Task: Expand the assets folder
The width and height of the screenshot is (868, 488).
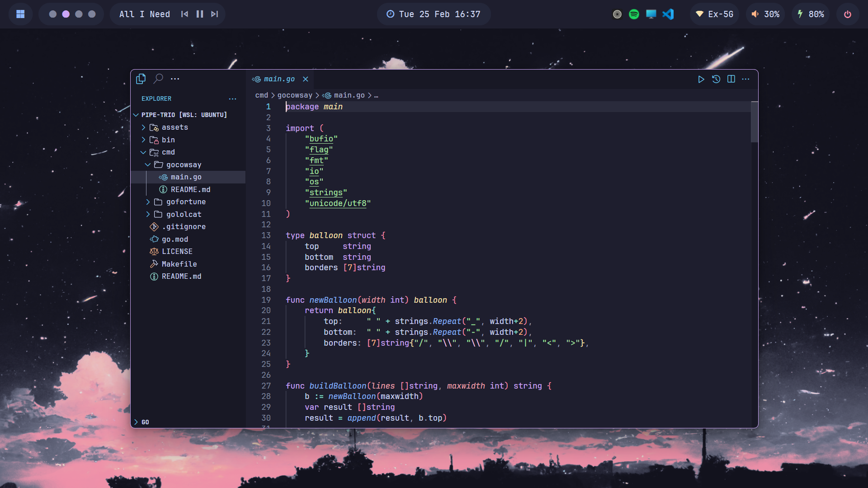Action: pyautogui.click(x=175, y=127)
